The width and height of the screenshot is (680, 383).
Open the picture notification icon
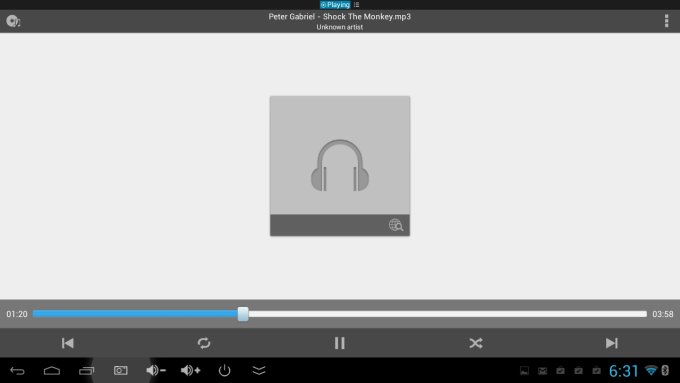tap(524, 370)
